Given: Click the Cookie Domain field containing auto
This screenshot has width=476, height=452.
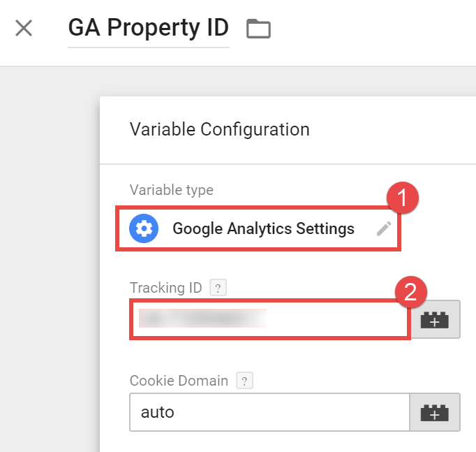Looking at the screenshot, I should coord(269,412).
